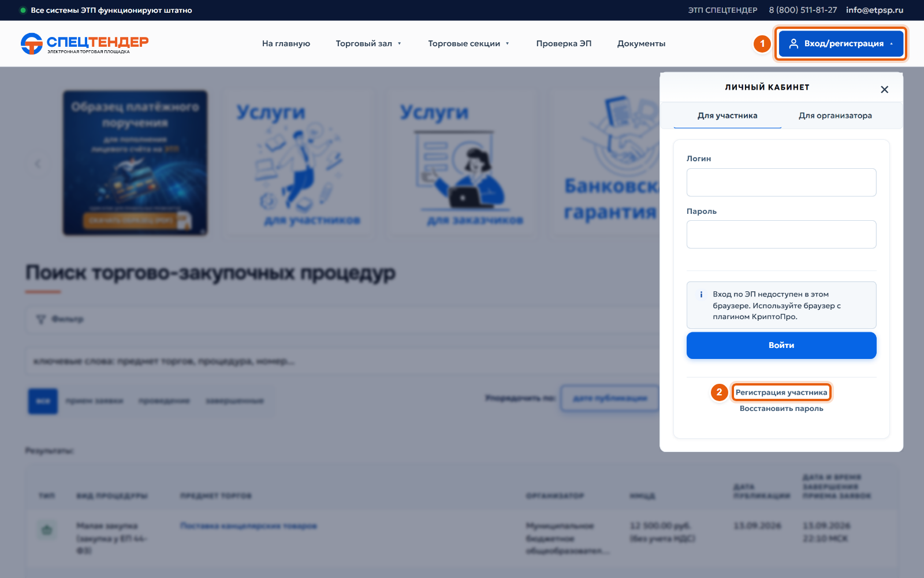Click the Вход по ЭП недоступен notice text
Screen dimensions: 924x578
click(x=777, y=305)
